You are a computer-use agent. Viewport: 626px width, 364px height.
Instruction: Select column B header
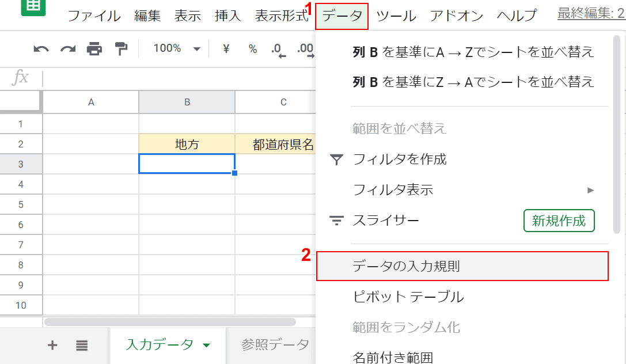tap(187, 102)
